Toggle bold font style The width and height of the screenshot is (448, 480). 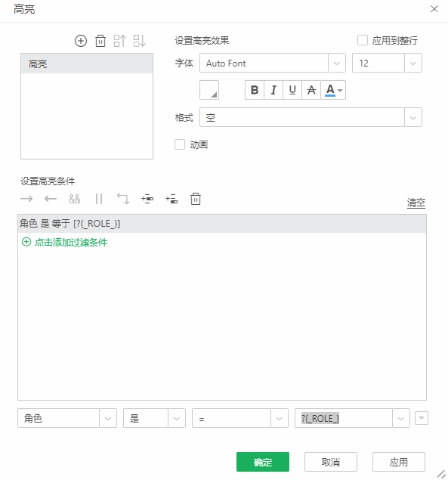coord(255,90)
